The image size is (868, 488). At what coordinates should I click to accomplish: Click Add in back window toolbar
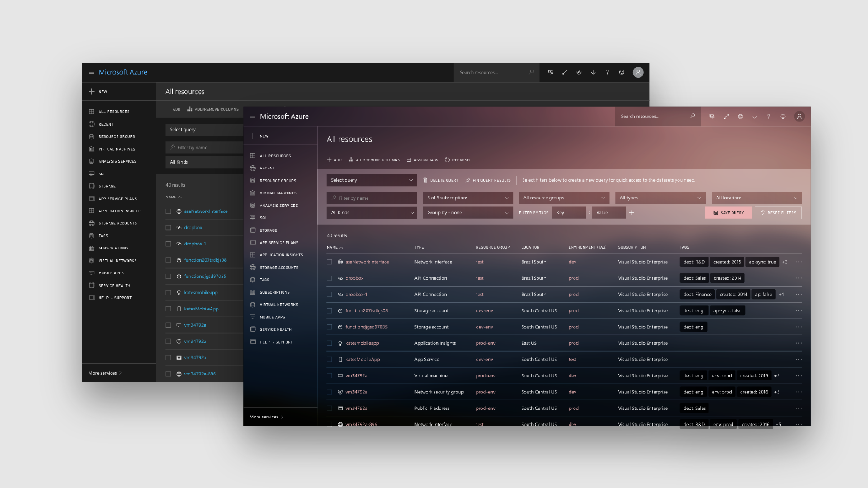[x=173, y=109]
